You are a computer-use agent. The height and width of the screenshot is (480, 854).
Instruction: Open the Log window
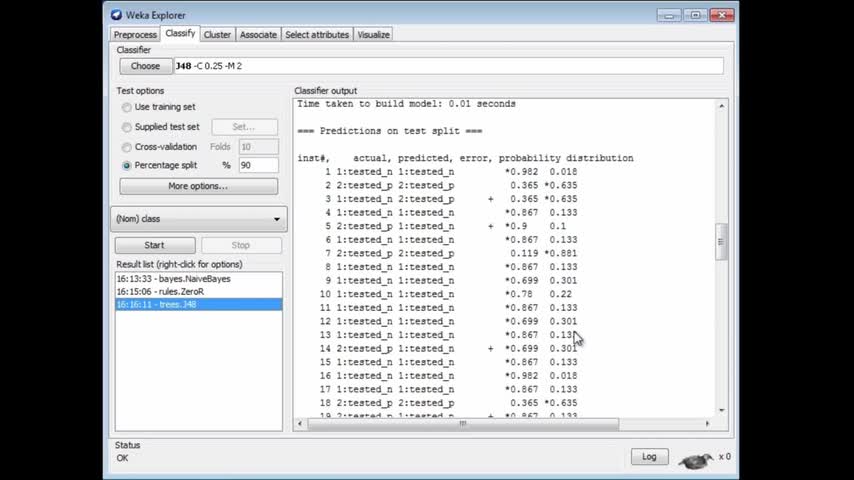tap(649, 457)
